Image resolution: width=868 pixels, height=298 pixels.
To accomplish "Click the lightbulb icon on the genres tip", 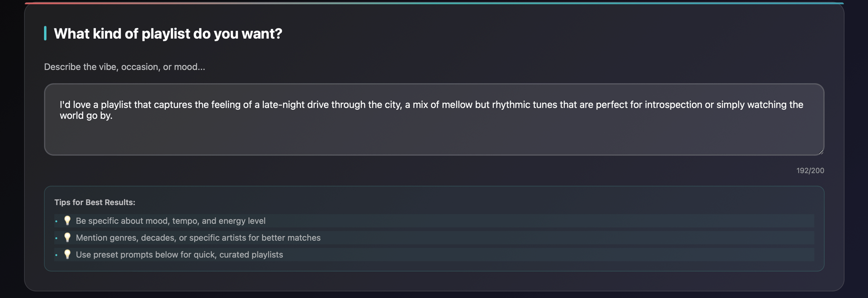I will pyautogui.click(x=67, y=238).
